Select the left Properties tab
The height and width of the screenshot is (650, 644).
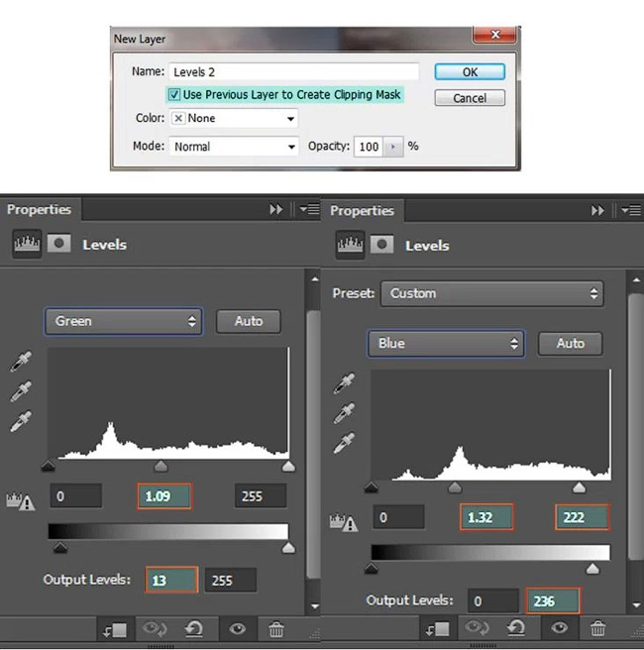(x=39, y=209)
